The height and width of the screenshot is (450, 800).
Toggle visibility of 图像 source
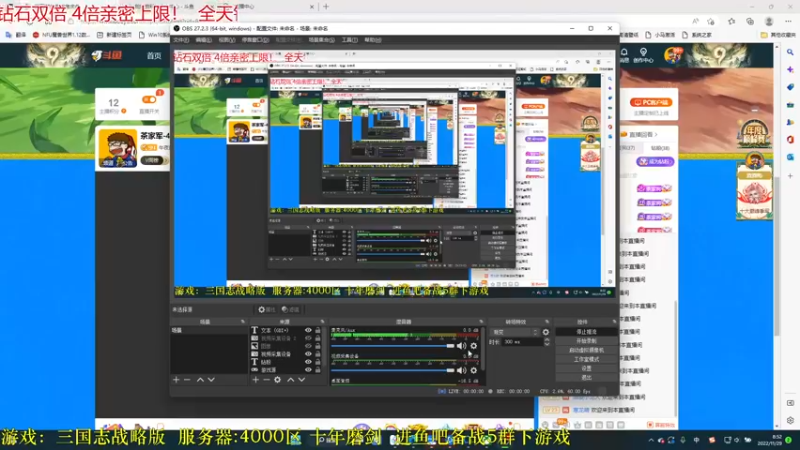pos(308,346)
